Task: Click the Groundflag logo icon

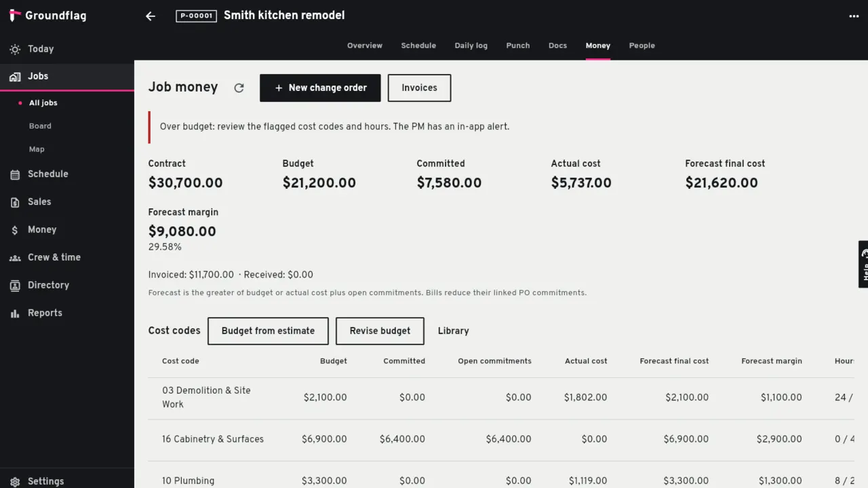Action: tap(15, 16)
